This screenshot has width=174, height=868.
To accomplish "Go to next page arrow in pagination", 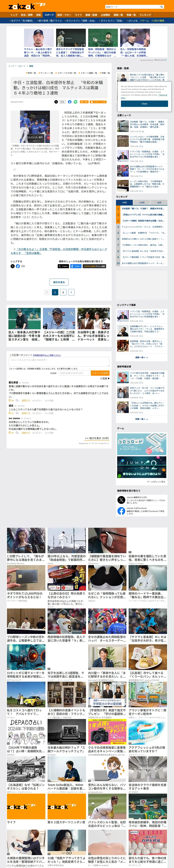I will click(71, 292).
